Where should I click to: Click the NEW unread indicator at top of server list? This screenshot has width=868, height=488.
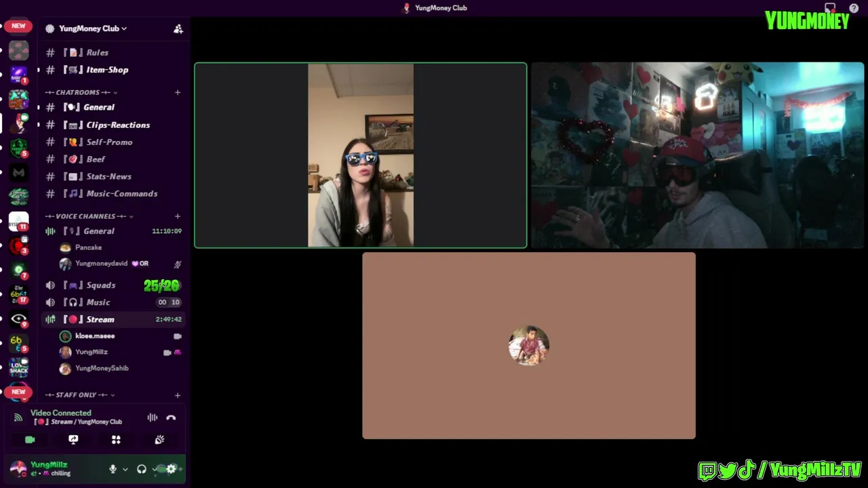tap(18, 26)
